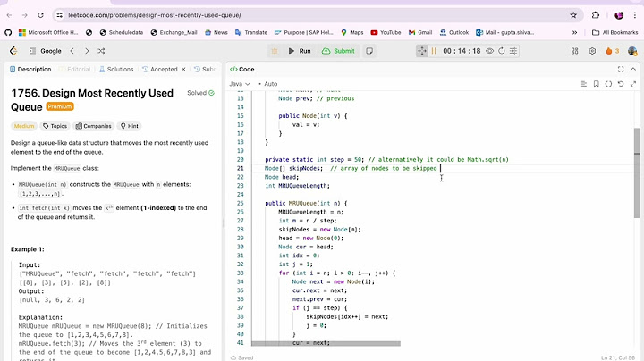Image resolution: width=644 pixels, height=361 pixels.
Task: Click the browser address bar
Action: click(x=317, y=15)
